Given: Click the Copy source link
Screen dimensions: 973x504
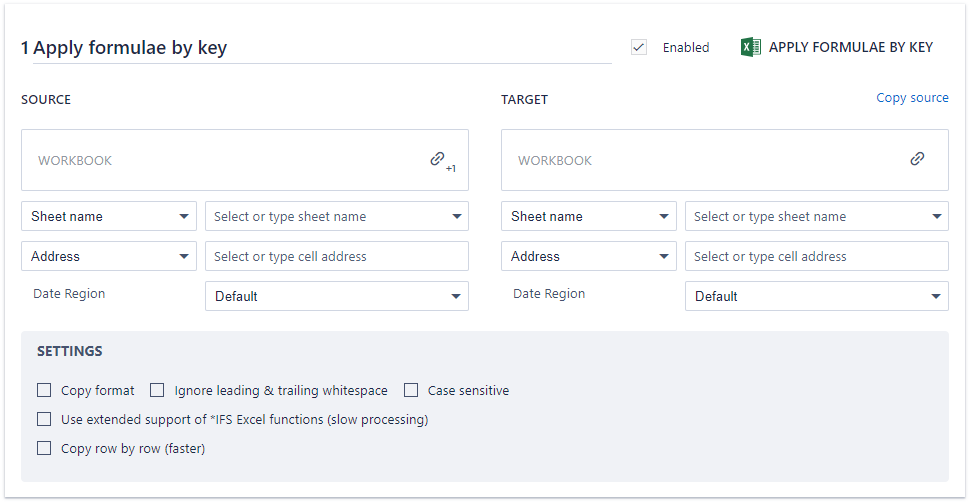Looking at the screenshot, I should click(912, 98).
